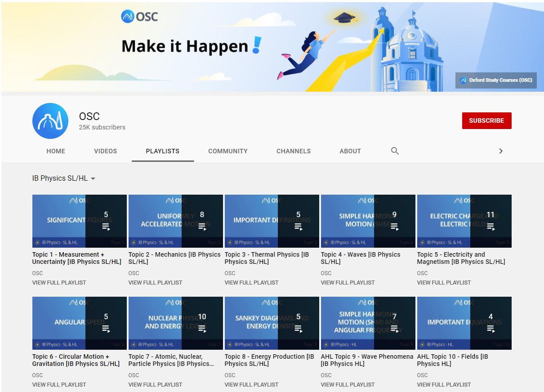Viewport: 544px width, 392px height.
Task: Click the OSC uploader link under Topic 2 Mechanics
Action: (x=134, y=273)
